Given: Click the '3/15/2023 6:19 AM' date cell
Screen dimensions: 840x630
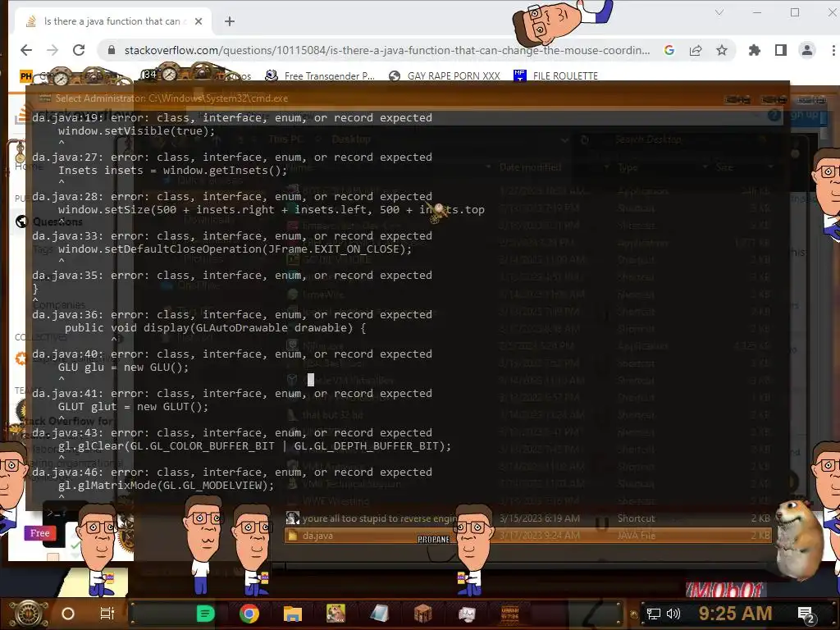Looking at the screenshot, I should coord(540,518).
